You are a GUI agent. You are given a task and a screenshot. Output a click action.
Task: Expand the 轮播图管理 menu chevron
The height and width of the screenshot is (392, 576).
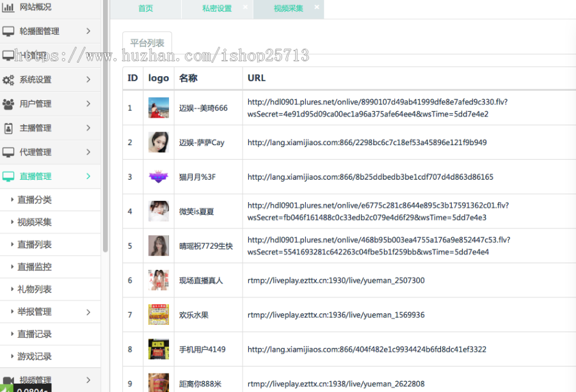click(88, 31)
